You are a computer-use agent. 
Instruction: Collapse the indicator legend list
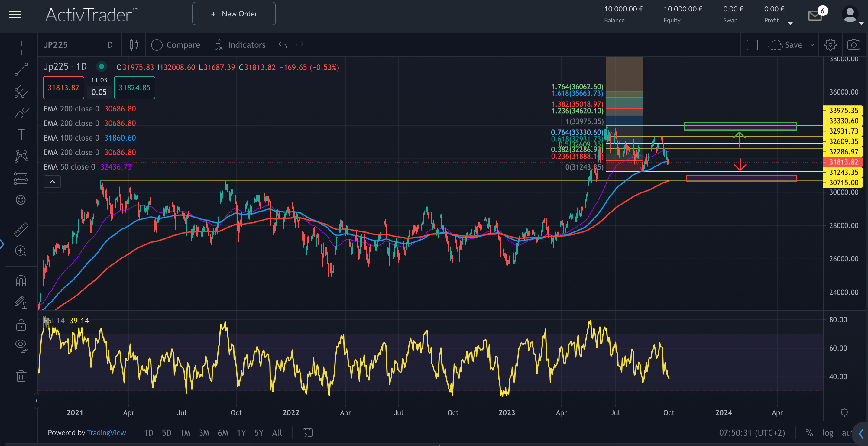52,182
